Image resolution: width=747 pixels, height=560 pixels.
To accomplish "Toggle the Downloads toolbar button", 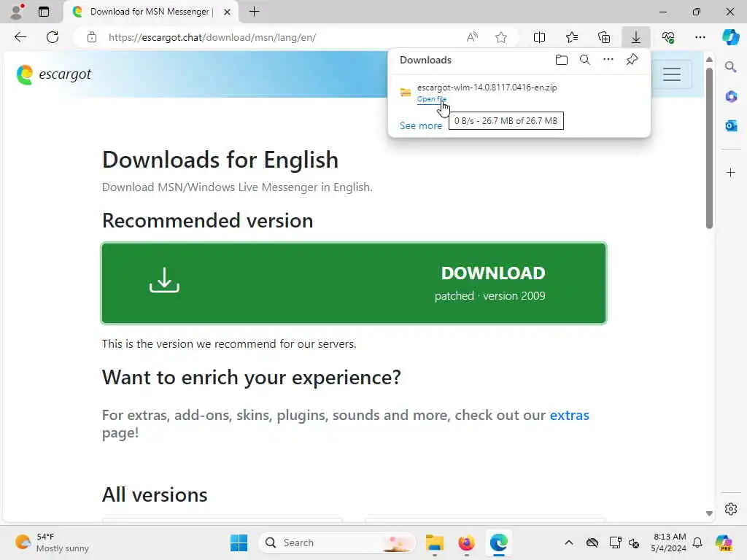I will coord(636,37).
